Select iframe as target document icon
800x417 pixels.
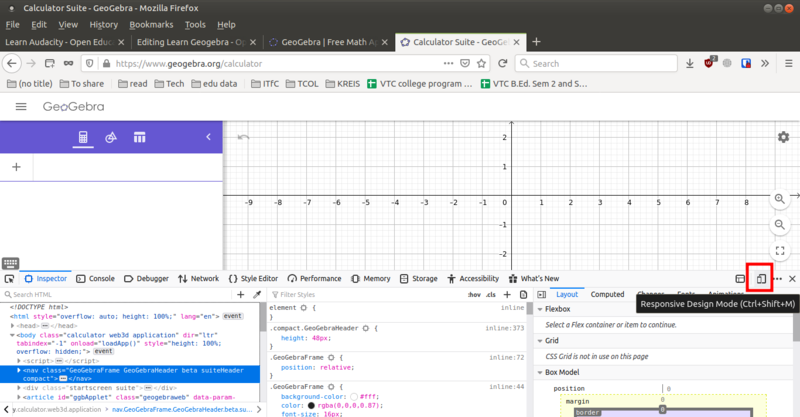coord(740,279)
